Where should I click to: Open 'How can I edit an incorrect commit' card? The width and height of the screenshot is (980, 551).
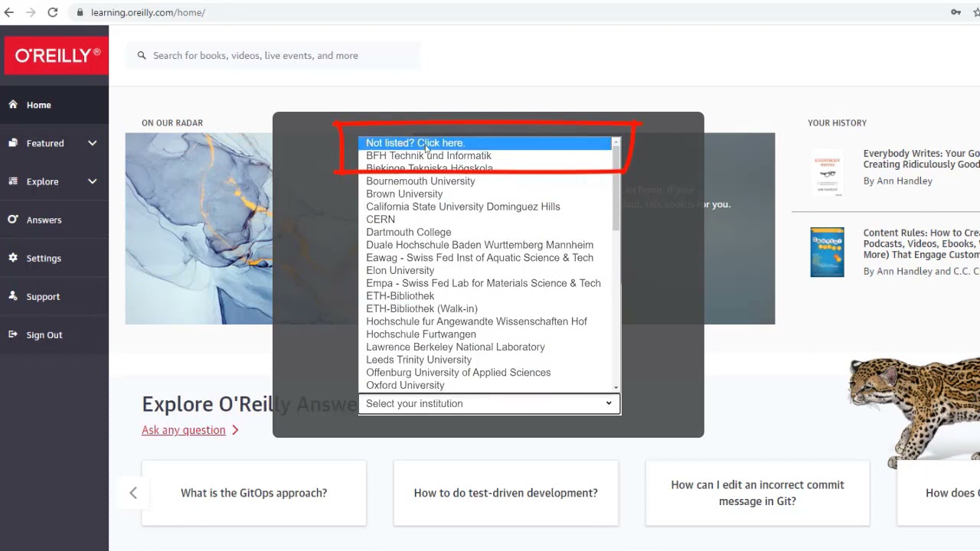(758, 493)
